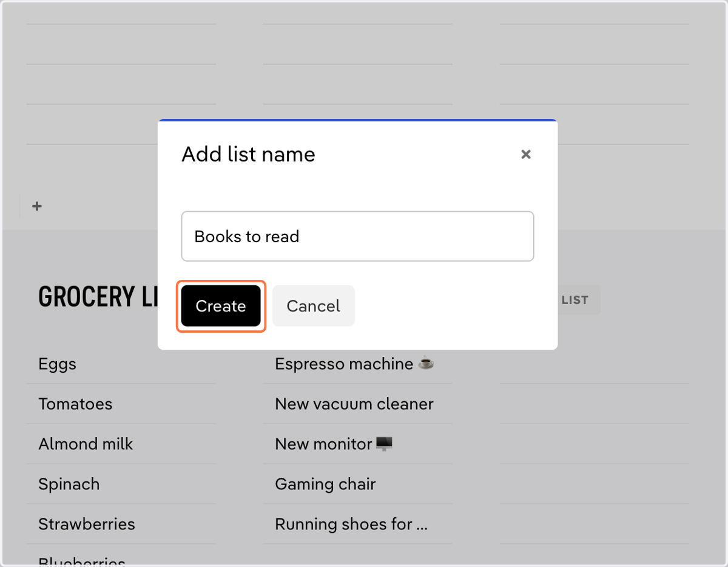This screenshot has width=728, height=567.
Task: Click the Grocery list heading
Action: pos(98,297)
